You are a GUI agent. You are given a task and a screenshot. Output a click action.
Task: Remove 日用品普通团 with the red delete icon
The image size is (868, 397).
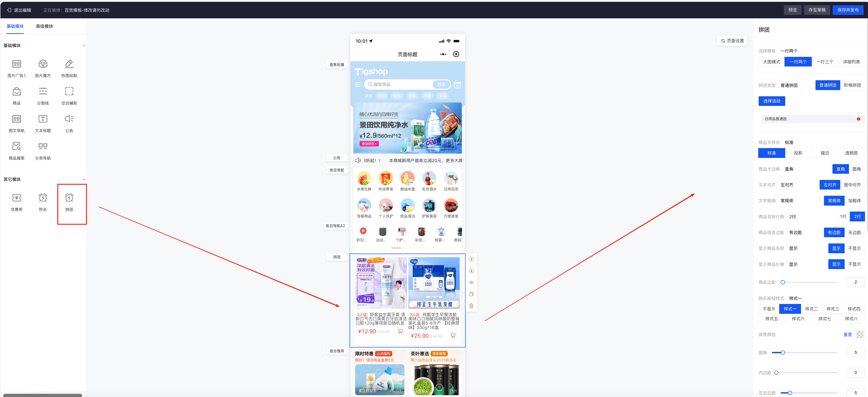858,119
